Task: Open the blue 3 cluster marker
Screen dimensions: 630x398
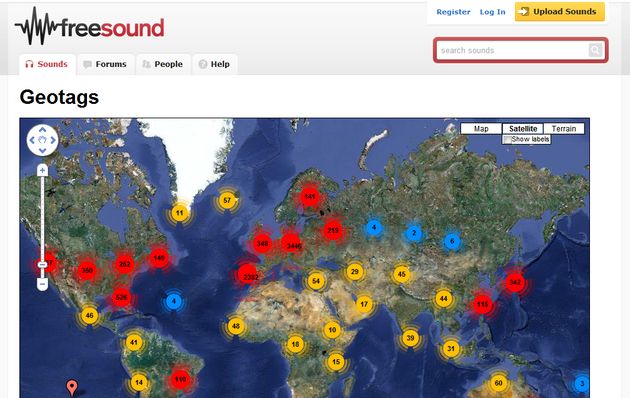Action: coord(581,384)
